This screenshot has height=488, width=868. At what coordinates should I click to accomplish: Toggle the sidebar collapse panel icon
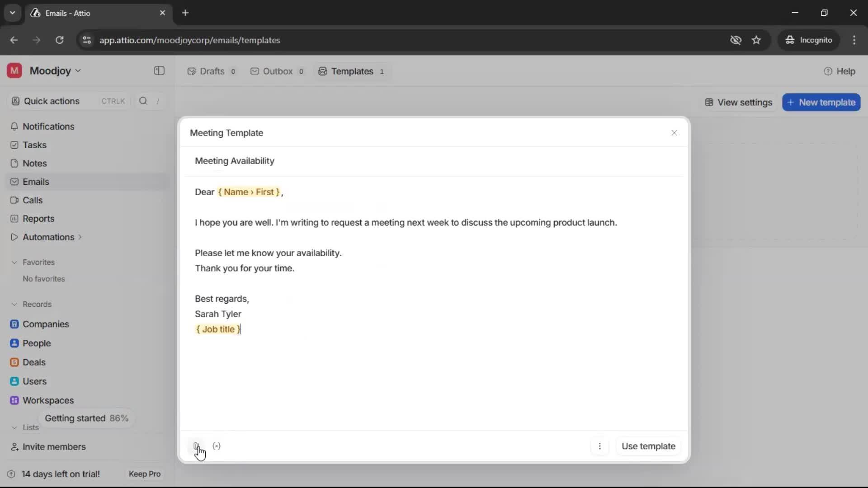[159, 71]
